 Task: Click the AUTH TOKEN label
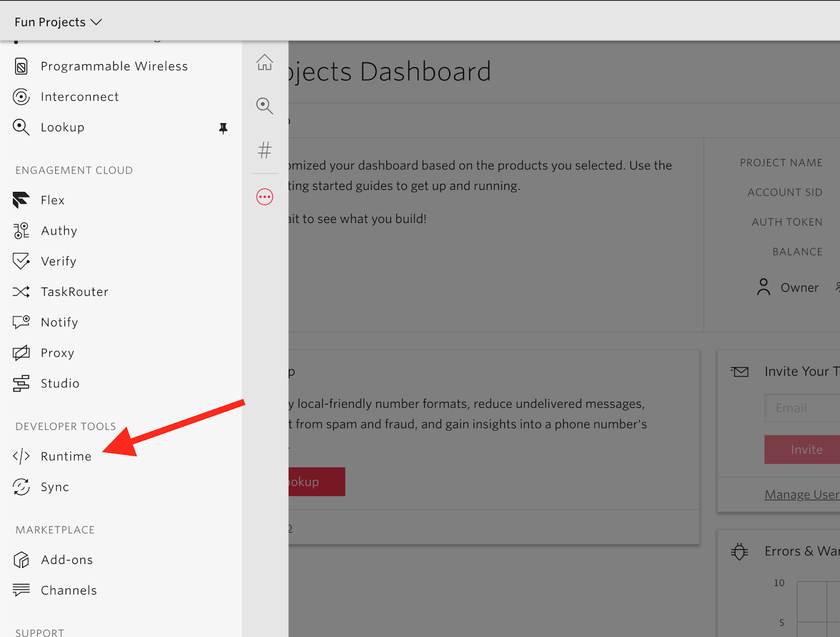coord(787,222)
